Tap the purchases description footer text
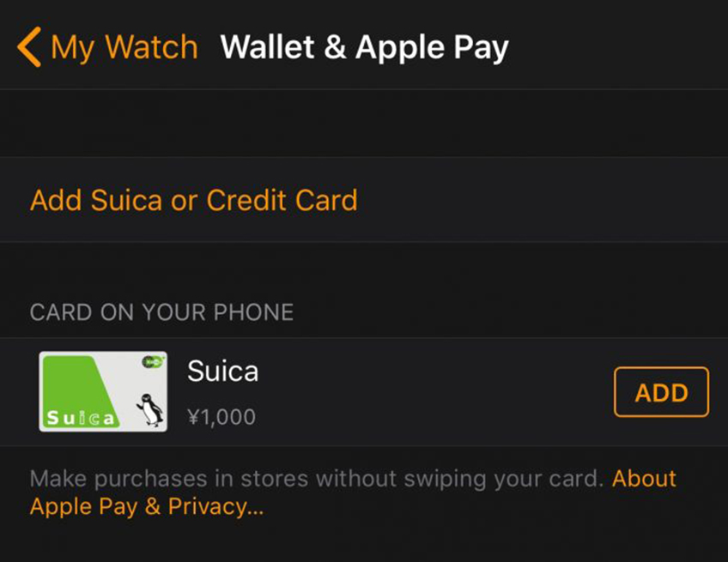 click(317, 479)
